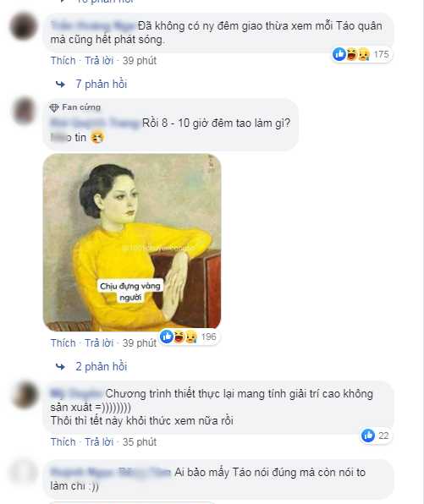This screenshot has height=504, width=424.
Task: Click the thumbs-up icon beside the 196 count
Action: point(167,337)
